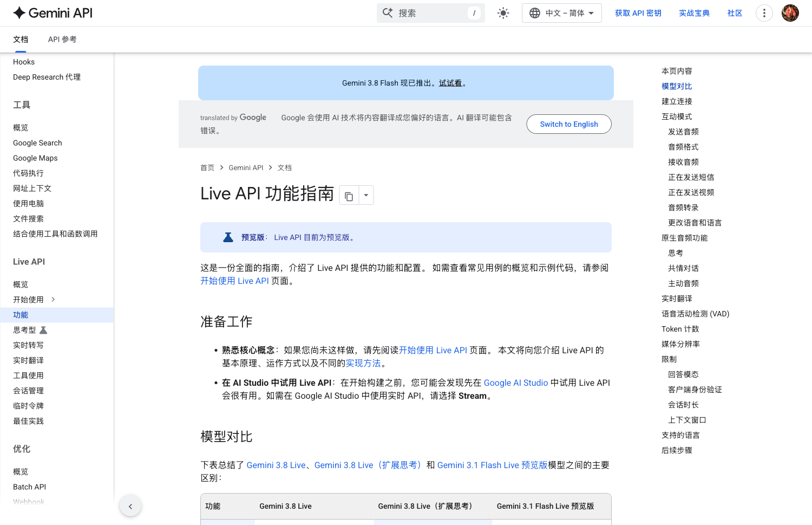Click the Google AI Studio link
Image resolution: width=812 pixels, height=525 pixels.
[x=516, y=383]
